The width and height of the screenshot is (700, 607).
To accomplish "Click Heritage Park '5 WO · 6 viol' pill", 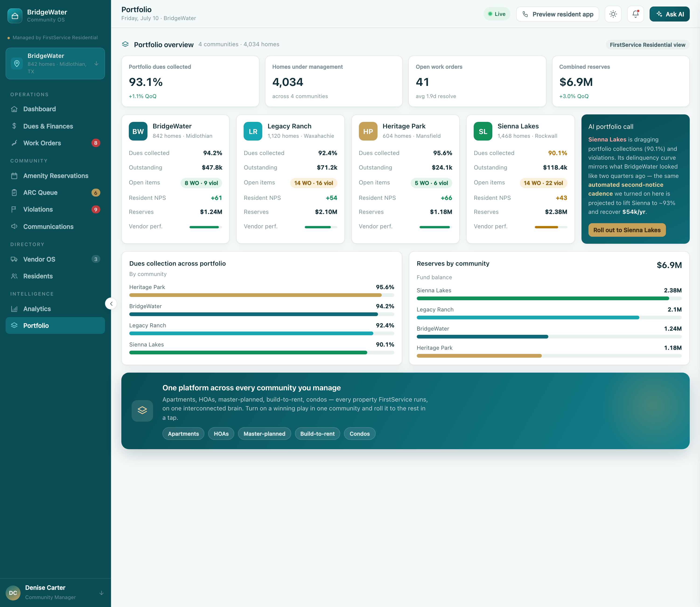I will 431,183.
